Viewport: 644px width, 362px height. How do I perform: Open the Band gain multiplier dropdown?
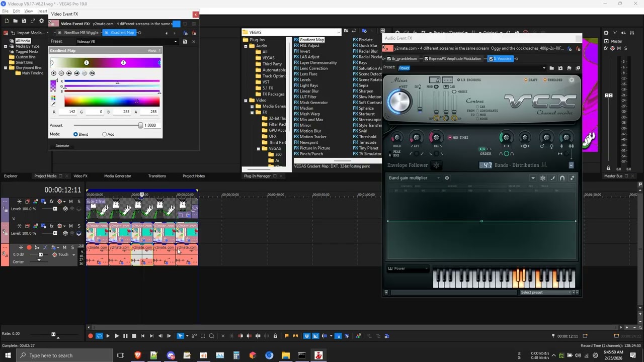pyautogui.click(x=414, y=178)
